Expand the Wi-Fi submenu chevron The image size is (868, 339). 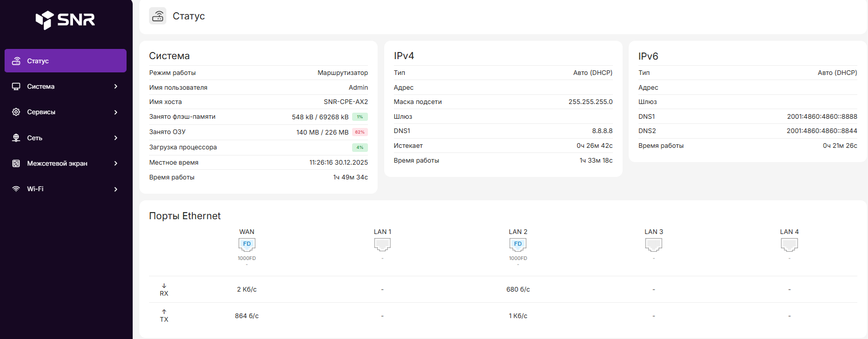pos(116,189)
